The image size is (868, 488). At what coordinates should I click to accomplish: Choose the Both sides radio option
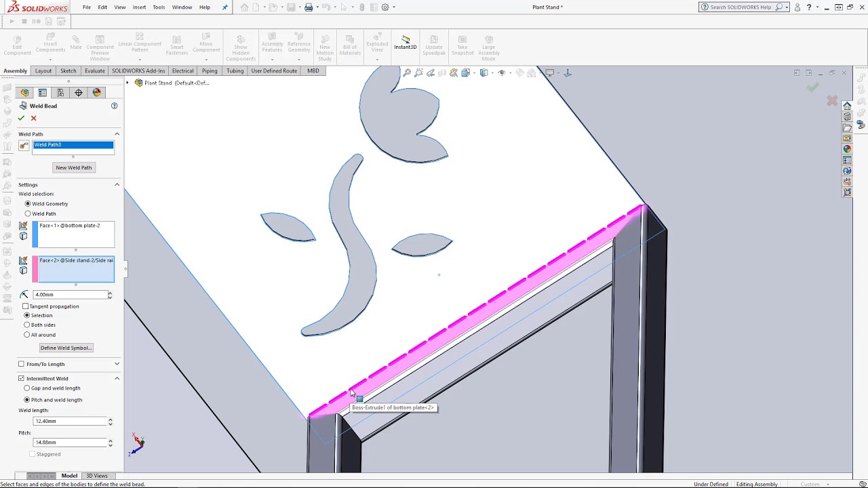pyautogui.click(x=27, y=325)
